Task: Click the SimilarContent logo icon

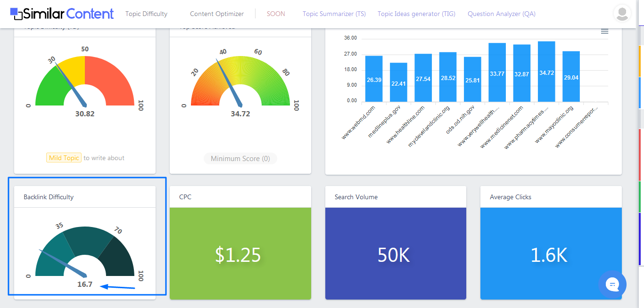Action: click(16, 14)
